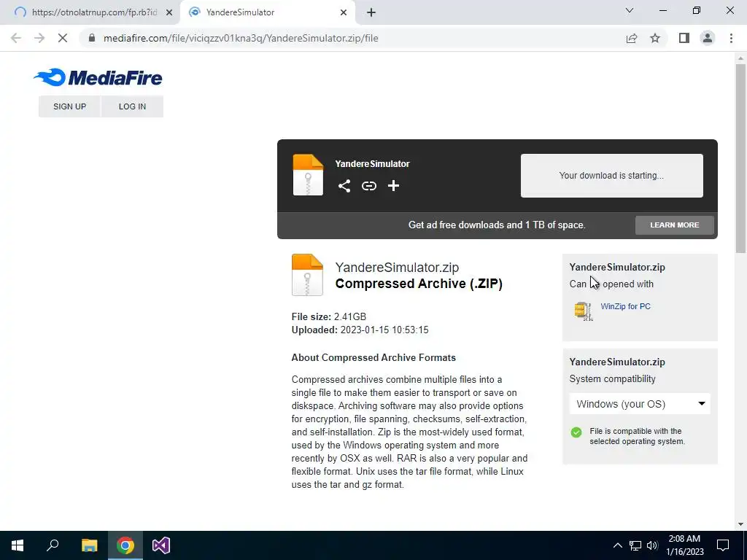This screenshot has height=560, width=747.
Task: Click the WinZip application icon
Action: tap(583, 311)
